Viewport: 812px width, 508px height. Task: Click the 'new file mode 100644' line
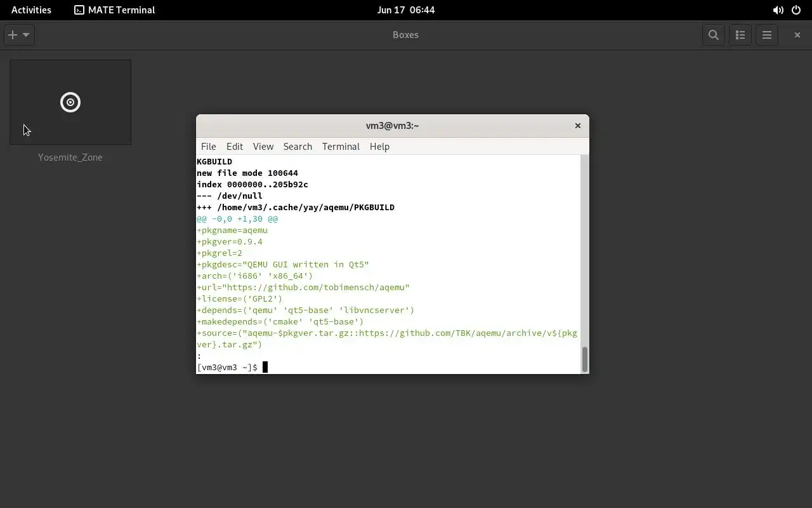click(x=247, y=173)
